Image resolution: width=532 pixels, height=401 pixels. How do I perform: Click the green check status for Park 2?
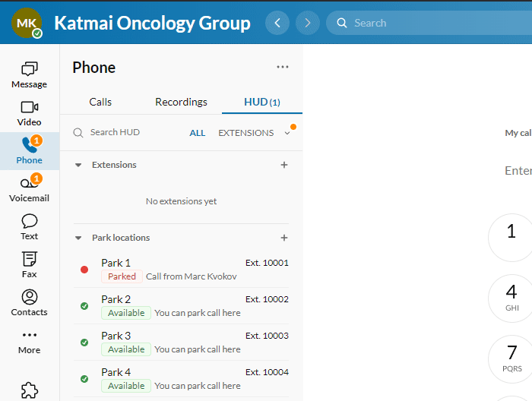click(84, 306)
